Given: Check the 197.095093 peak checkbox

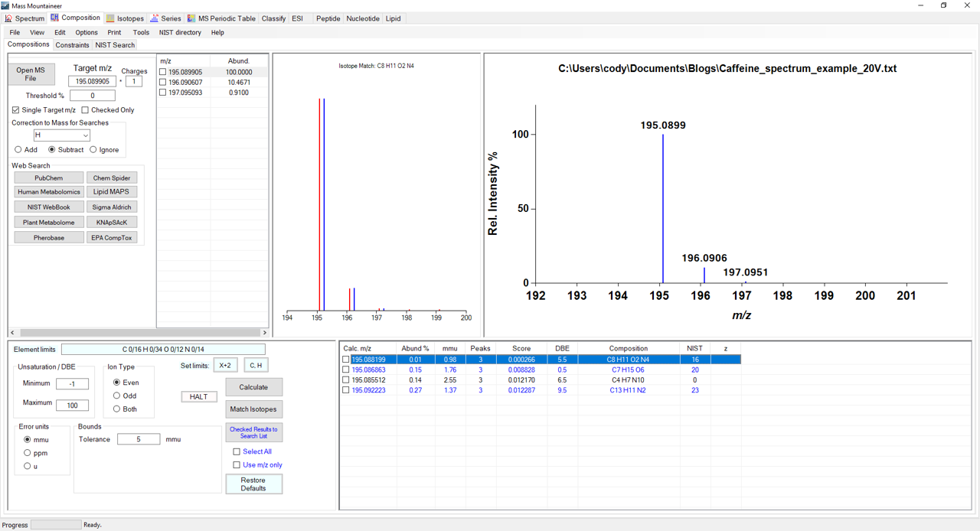Looking at the screenshot, I should (x=162, y=93).
